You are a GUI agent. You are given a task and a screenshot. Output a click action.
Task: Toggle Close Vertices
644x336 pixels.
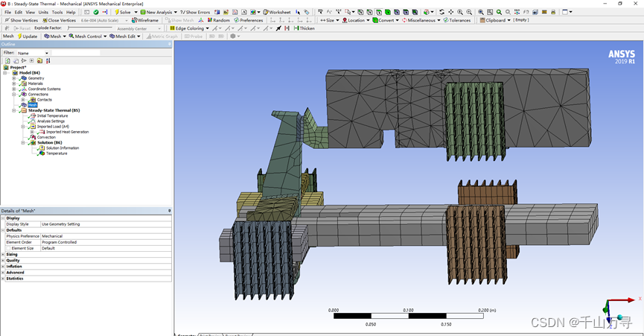[x=59, y=20]
